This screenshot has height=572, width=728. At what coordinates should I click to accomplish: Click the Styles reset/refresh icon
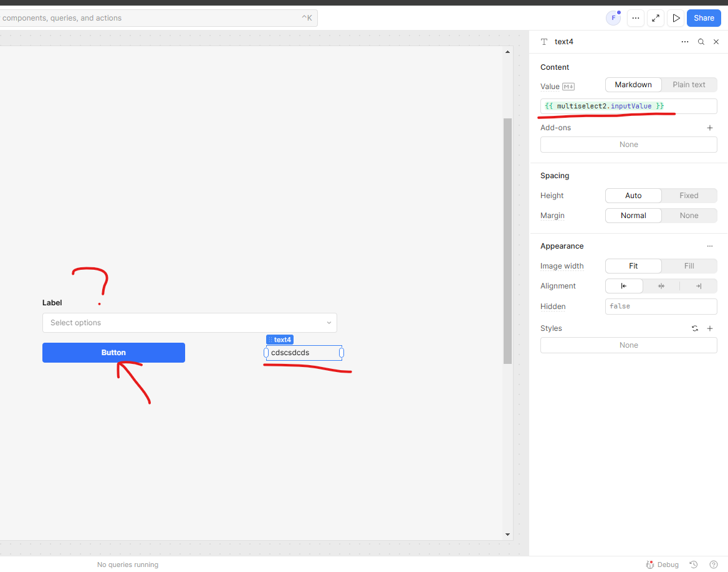(x=695, y=328)
